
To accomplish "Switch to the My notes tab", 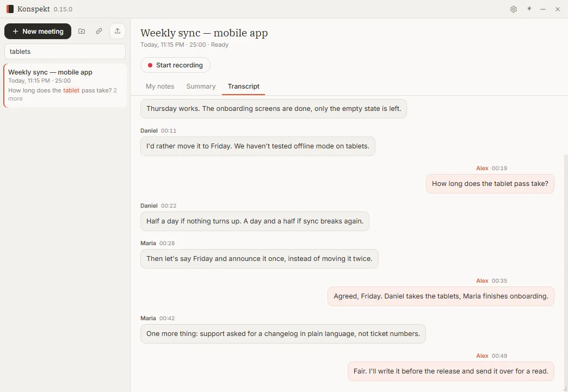I will 160,86.
